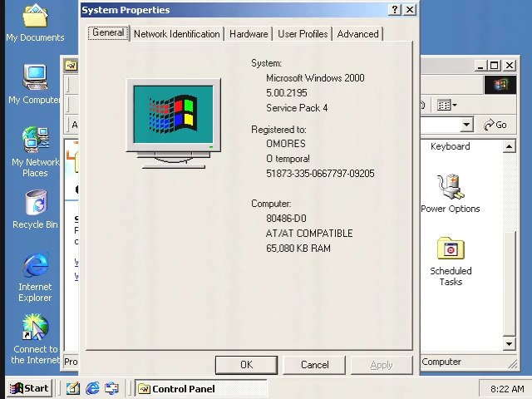The width and height of the screenshot is (532, 399).
Task: Click the Go button icon in Control Panel
Action: [x=495, y=125]
